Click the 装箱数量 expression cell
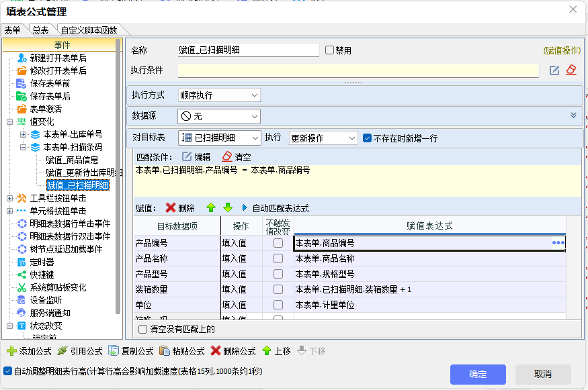The height and width of the screenshot is (390, 588). point(430,289)
